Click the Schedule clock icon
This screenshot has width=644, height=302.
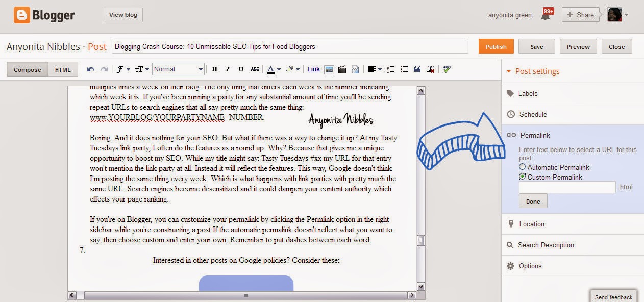[510, 114]
